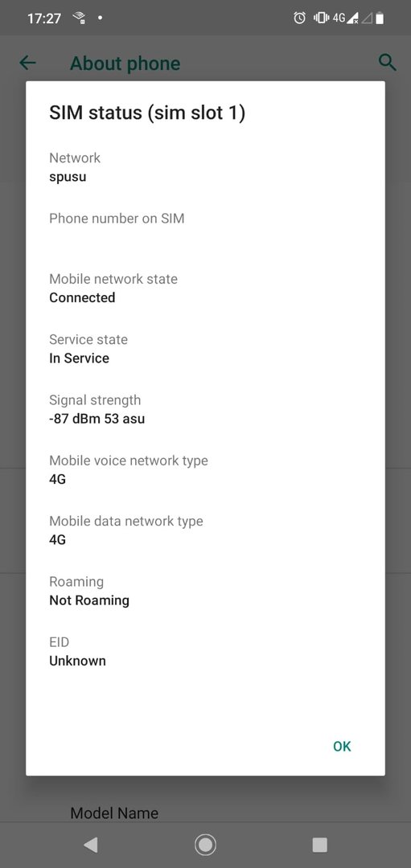Image resolution: width=411 pixels, height=868 pixels.
Task: Tap the Service state In Service row
Action: click(x=205, y=349)
